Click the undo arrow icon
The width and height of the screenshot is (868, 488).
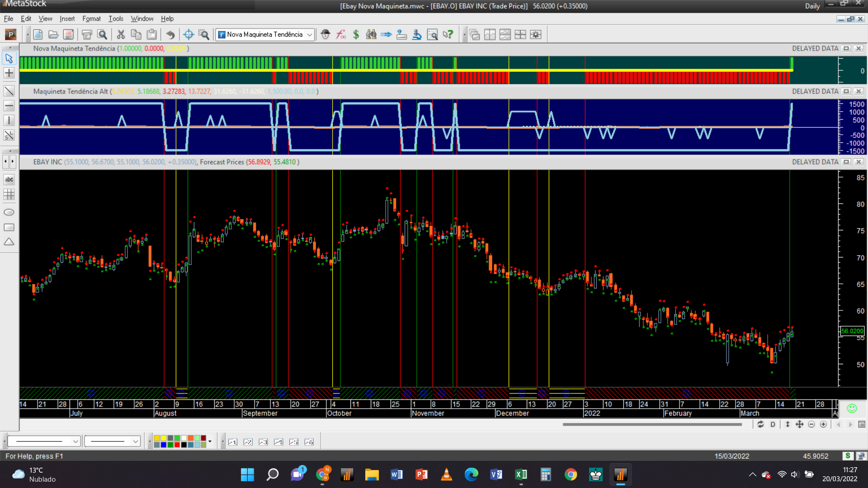point(170,34)
